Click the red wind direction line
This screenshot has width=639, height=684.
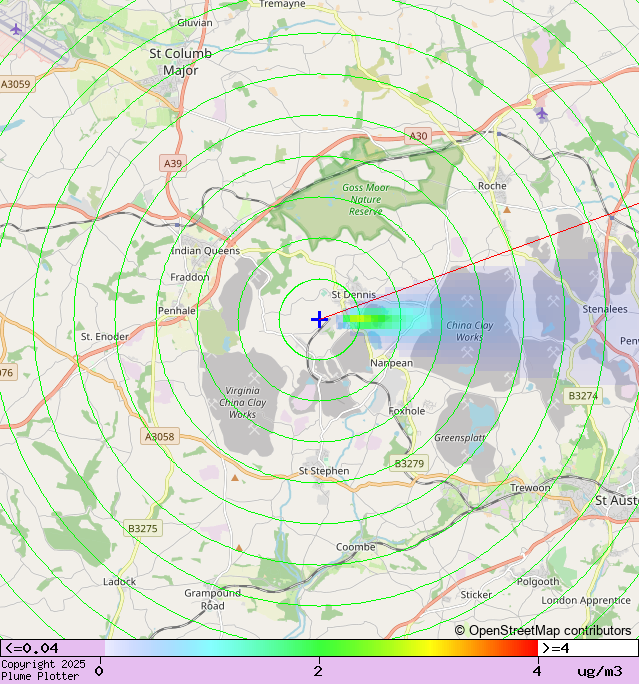pyautogui.click(x=480, y=261)
